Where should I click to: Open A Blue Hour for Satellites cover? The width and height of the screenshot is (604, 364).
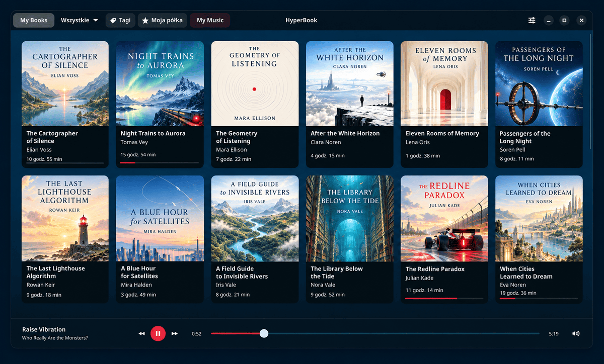point(160,218)
